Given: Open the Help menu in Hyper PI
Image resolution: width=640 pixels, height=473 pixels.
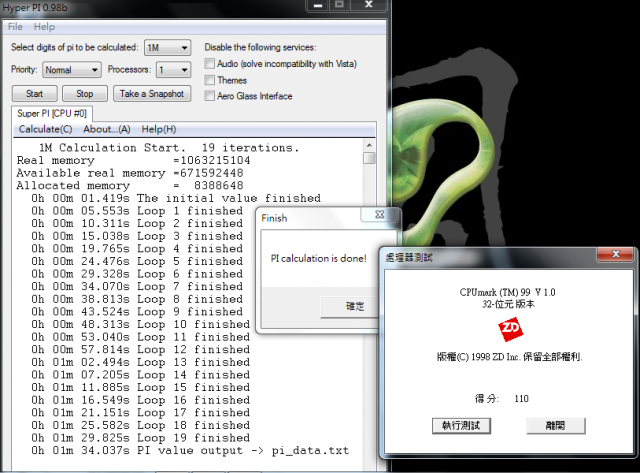Looking at the screenshot, I should [x=44, y=27].
